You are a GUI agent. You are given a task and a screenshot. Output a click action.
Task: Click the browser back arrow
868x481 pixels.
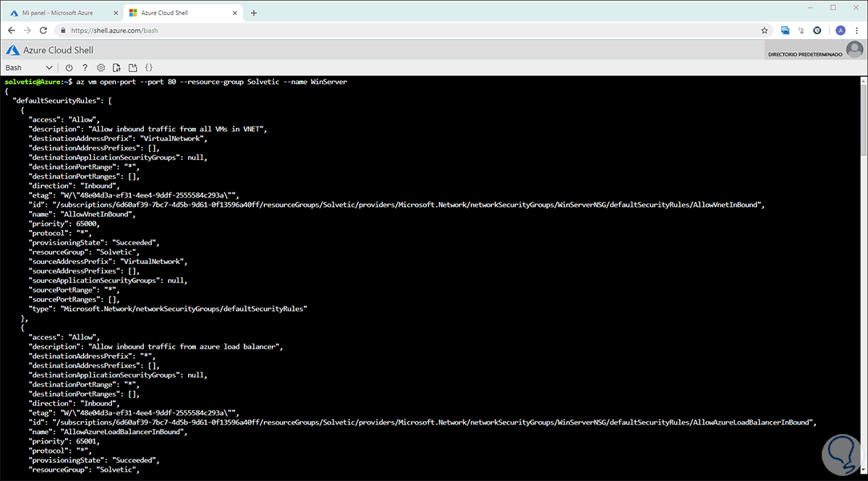[12, 30]
